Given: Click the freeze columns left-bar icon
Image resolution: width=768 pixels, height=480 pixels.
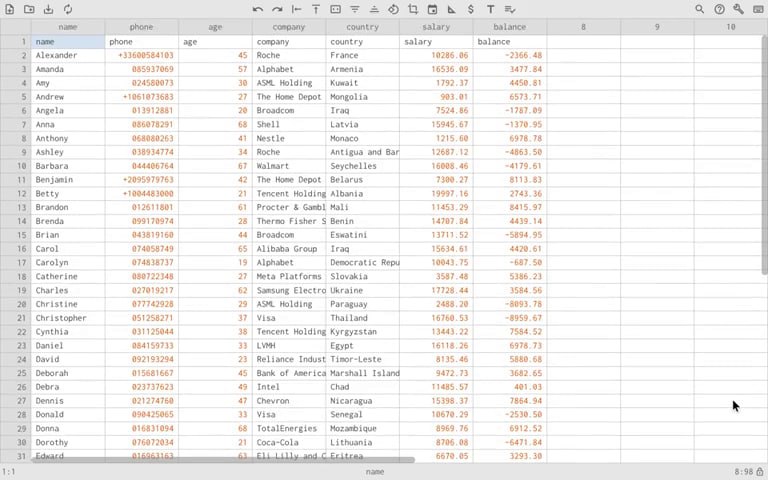Looking at the screenshot, I should pos(296,9).
